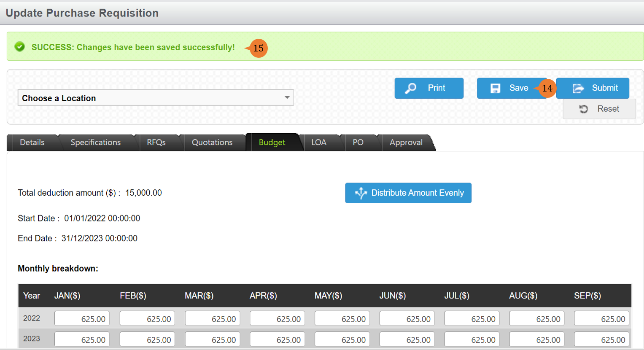Screen dimensions: 644x350
Task: Edit the 2023 JUL amount field
Action: point(472,339)
